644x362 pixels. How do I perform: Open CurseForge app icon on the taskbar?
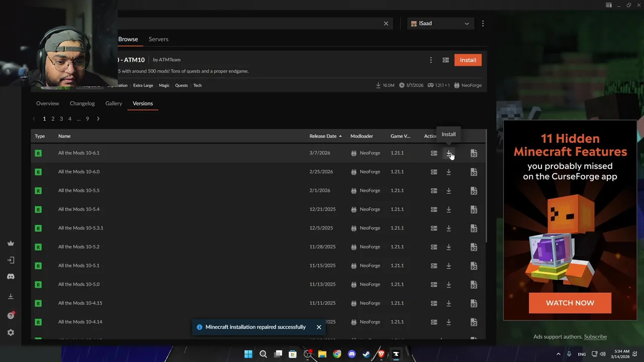(x=396, y=354)
